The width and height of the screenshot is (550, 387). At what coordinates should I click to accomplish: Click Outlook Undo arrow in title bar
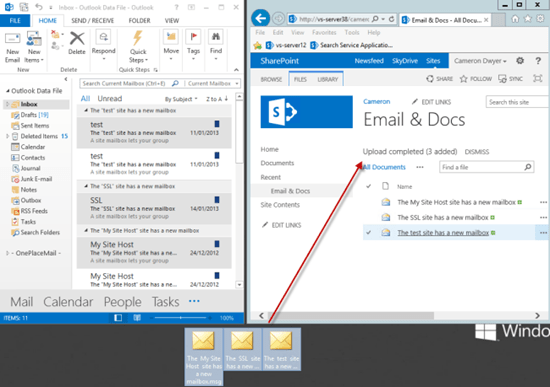(x=39, y=7)
